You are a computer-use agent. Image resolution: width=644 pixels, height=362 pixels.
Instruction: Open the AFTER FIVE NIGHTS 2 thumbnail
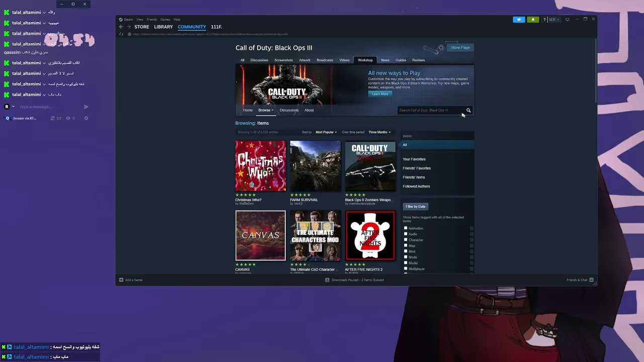point(370,236)
